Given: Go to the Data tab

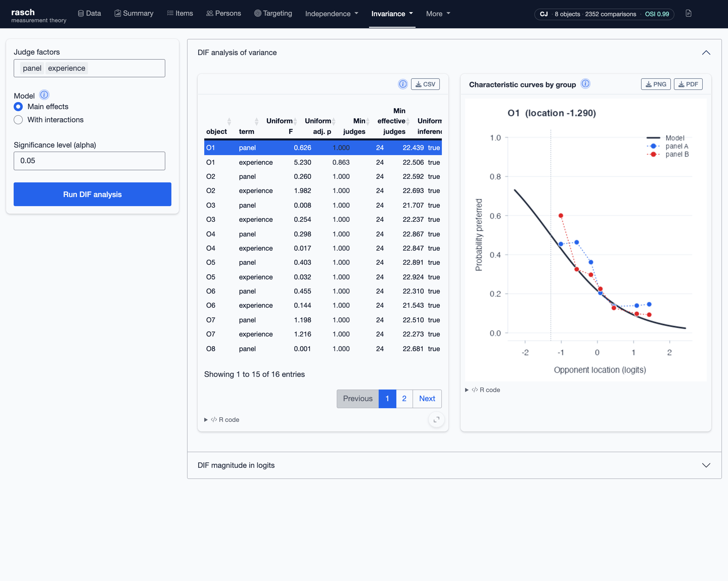Looking at the screenshot, I should 89,14.
